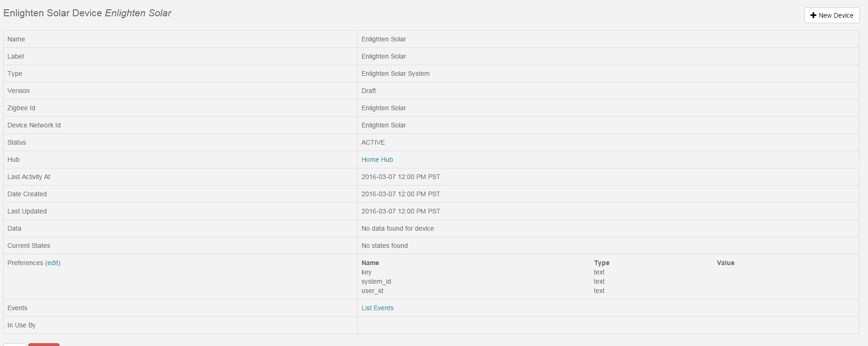Click the text type in the key row
Viewport: 868px width, 346px height.
[599, 272]
